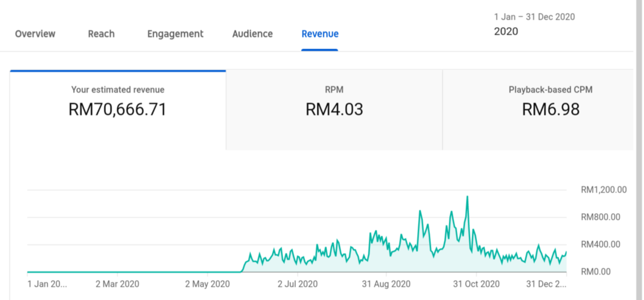Click the 1 Jan – 31 Dec 2020 text
This screenshot has width=644, height=300.
pyautogui.click(x=534, y=17)
